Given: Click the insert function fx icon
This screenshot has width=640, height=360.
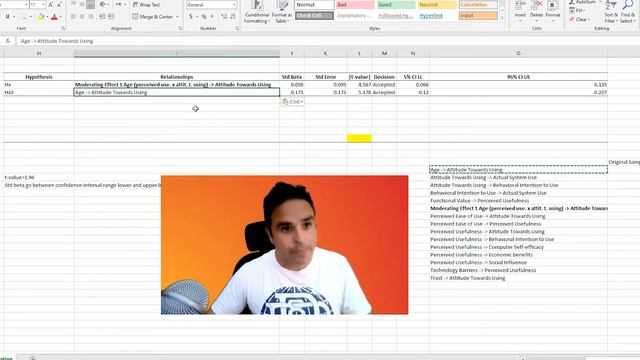Looking at the screenshot, I should (8, 41).
